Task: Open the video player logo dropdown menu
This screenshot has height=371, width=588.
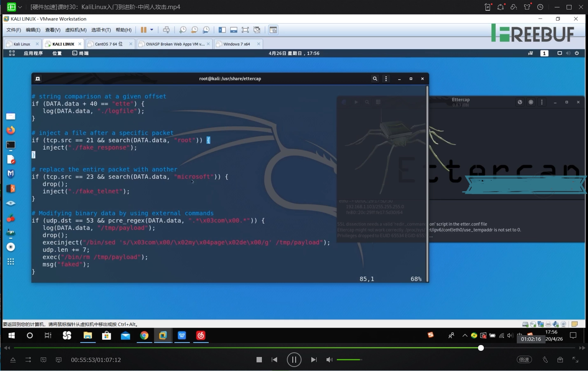Action: [20, 7]
